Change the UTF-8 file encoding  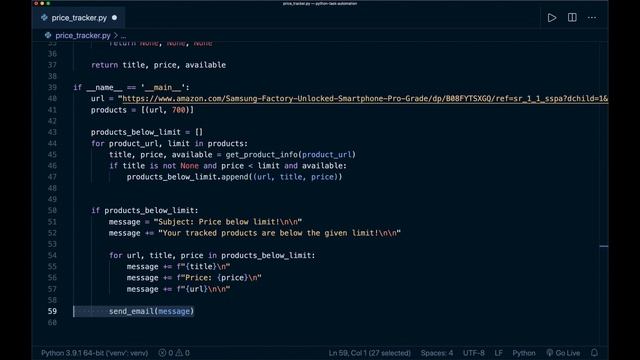tap(473, 353)
